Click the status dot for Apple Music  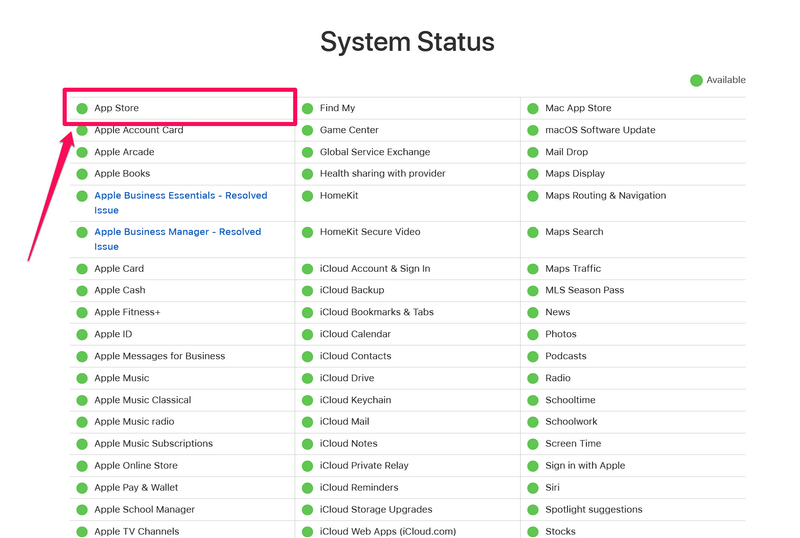coord(82,379)
